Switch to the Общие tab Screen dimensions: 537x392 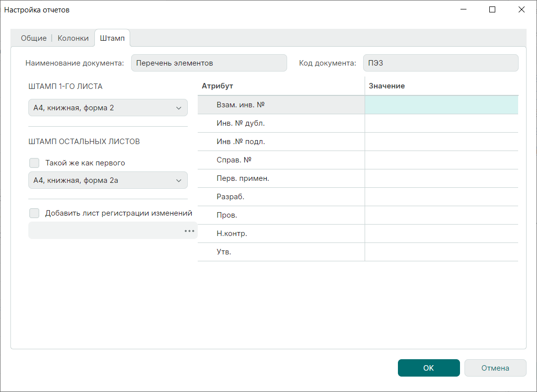(x=33, y=38)
